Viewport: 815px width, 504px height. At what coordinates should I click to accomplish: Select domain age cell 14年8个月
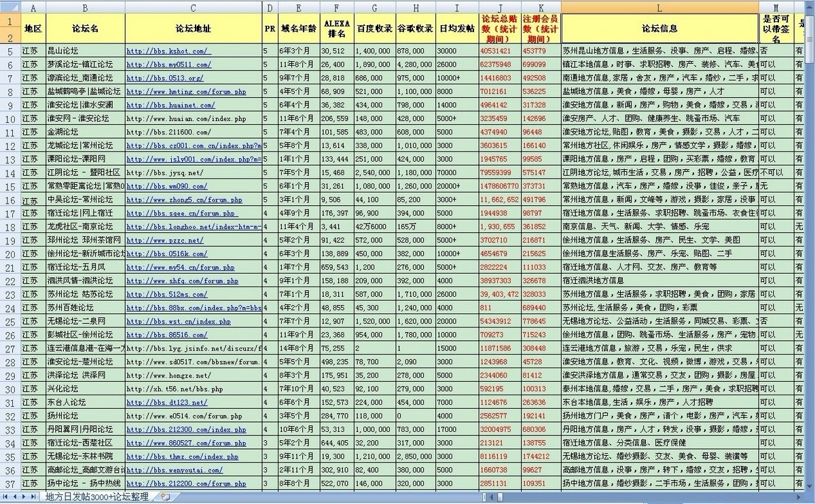coord(299,348)
